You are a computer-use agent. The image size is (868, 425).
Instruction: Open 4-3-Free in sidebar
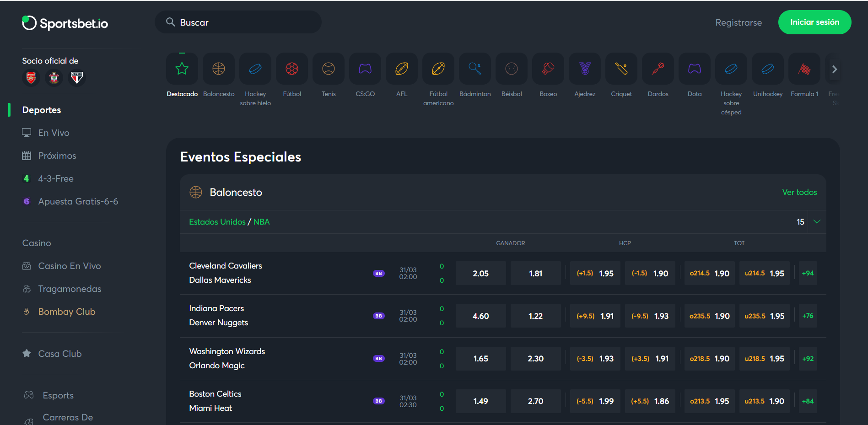click(x=48, y=178)
